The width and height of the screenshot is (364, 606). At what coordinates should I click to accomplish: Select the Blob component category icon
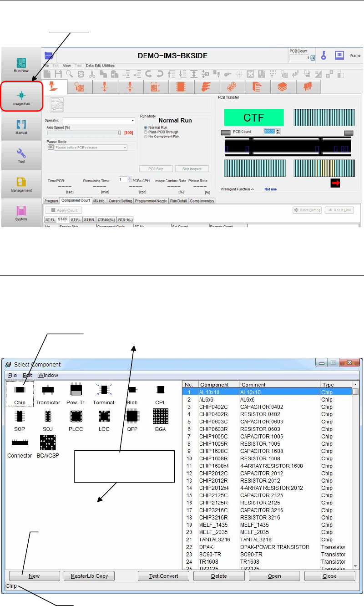tap(132, 393)
